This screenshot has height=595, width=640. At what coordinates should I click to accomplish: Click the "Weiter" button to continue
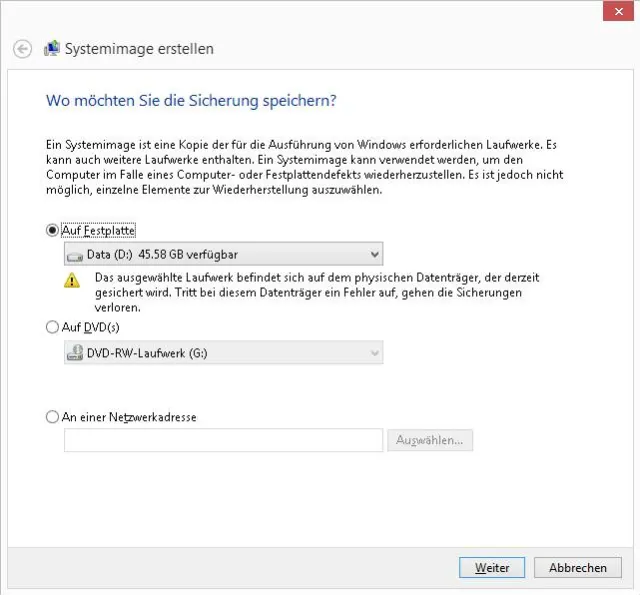[x=492, y=567]
